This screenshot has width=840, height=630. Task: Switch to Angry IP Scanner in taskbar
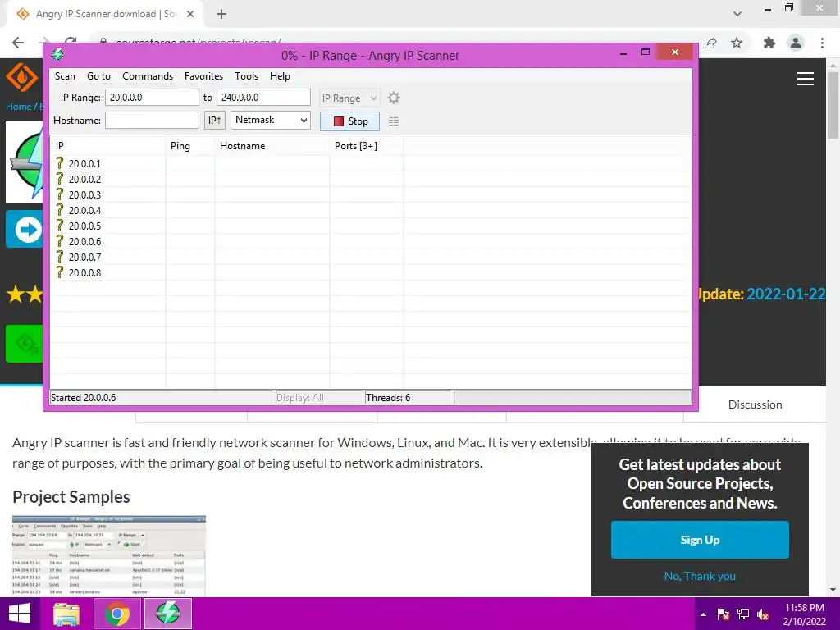tap(168, 614)
